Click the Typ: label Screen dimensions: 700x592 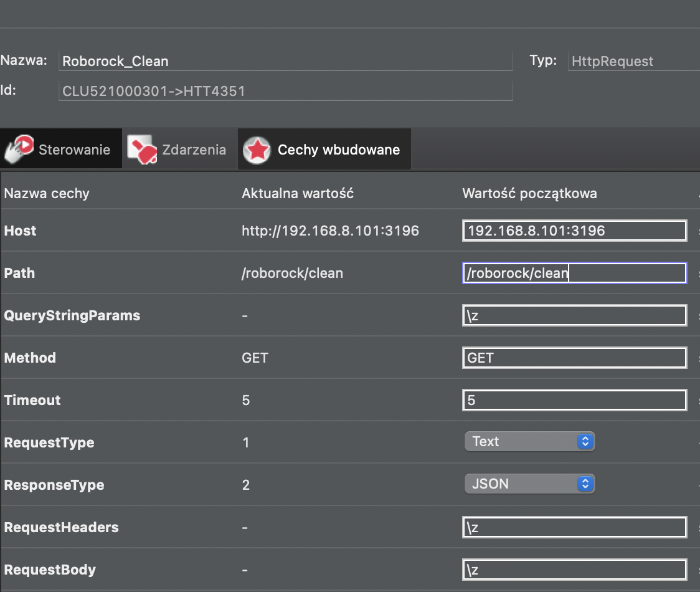[543, 60]
